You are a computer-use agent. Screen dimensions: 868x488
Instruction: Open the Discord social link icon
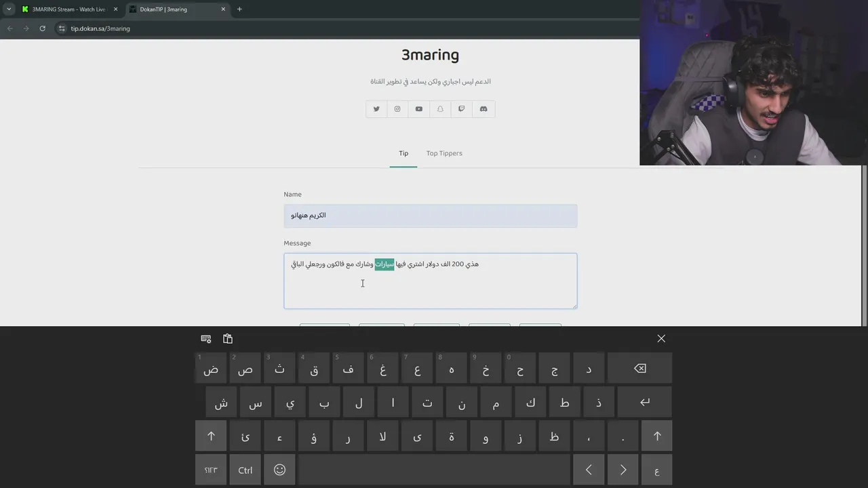tap(484, 109)
